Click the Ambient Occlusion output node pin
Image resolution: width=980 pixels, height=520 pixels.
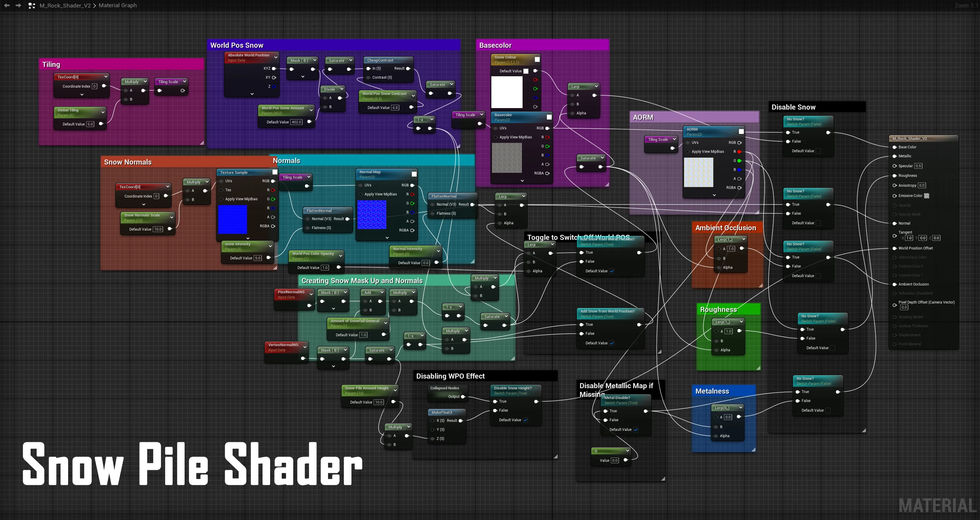(x=895, y=284)
